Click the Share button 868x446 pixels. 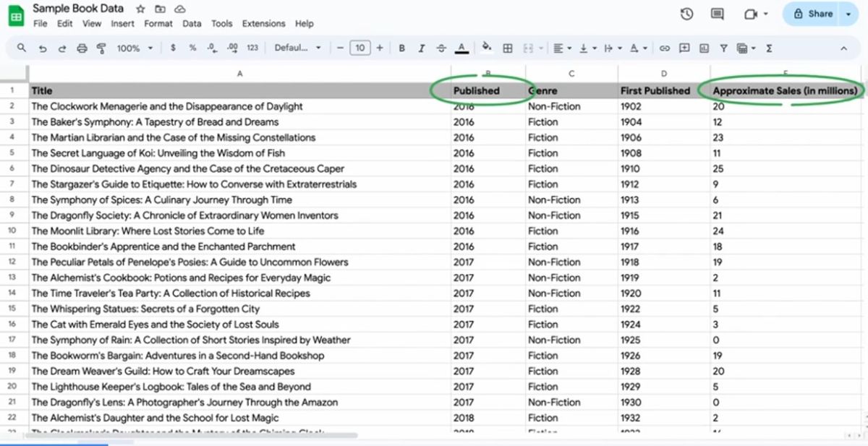coord(813,14)
